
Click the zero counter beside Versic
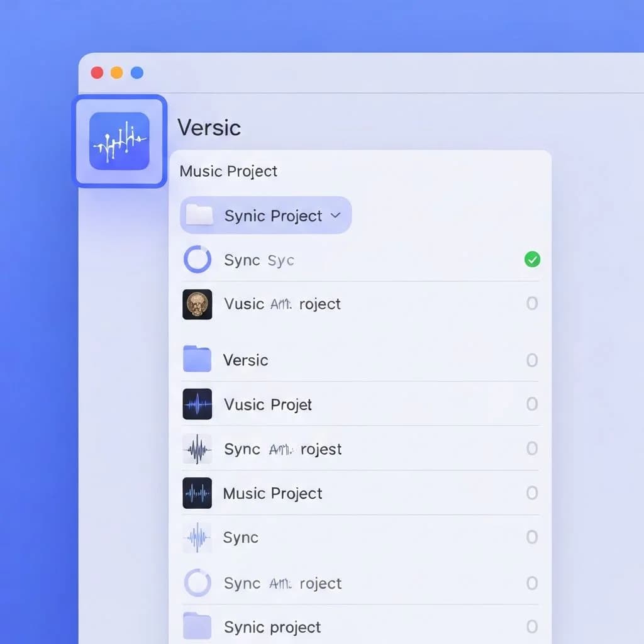click(x=532, y=360)
